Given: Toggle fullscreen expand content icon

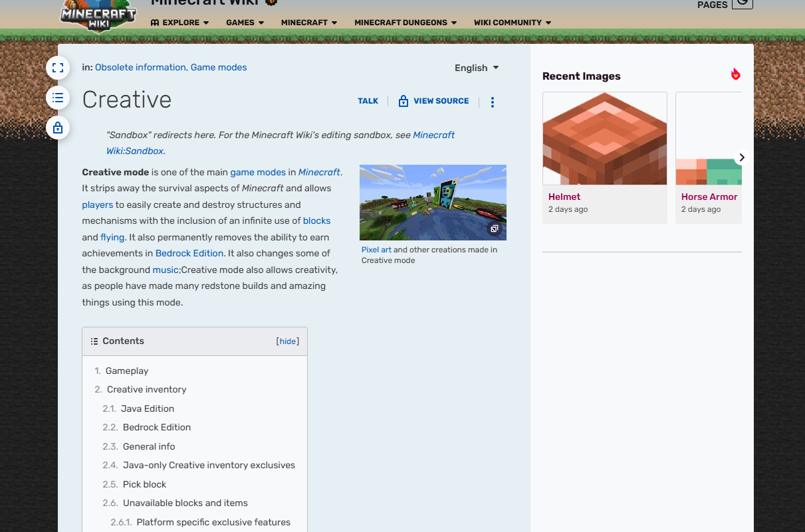Looking at the screenshot, I should (58, 68).
